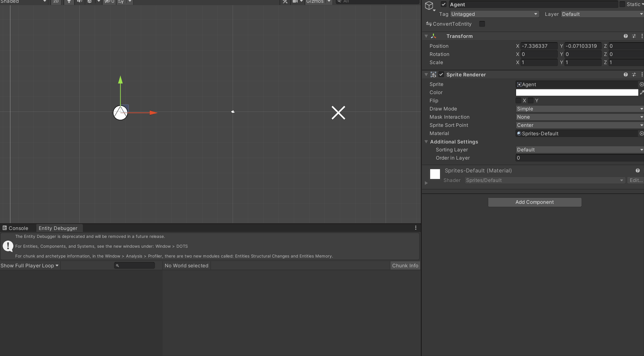
Task: Open the white Color swatch
Action: [x=577, y=92]
